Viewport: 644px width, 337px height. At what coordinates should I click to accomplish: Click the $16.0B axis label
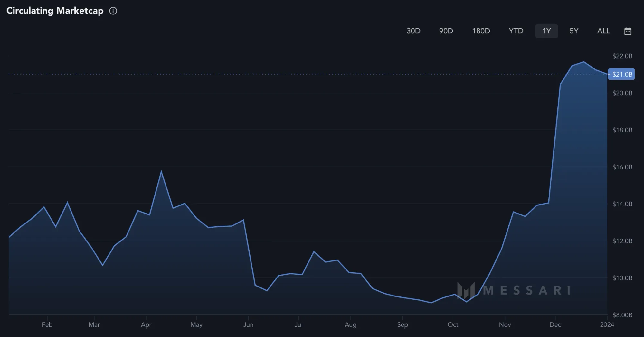pos(622,167)
